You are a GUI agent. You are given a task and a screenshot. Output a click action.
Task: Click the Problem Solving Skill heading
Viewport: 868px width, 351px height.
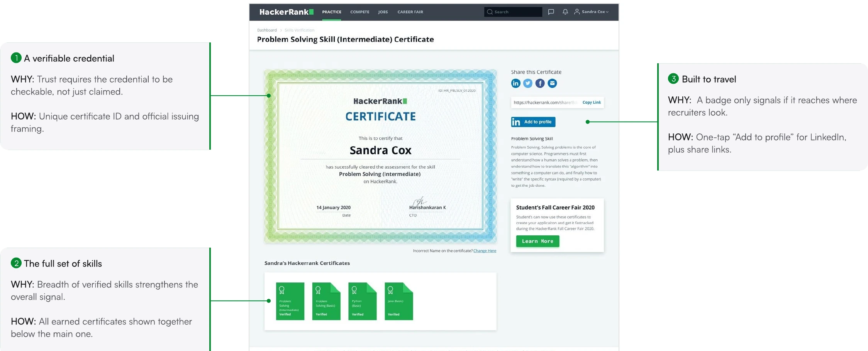[532, 138]
